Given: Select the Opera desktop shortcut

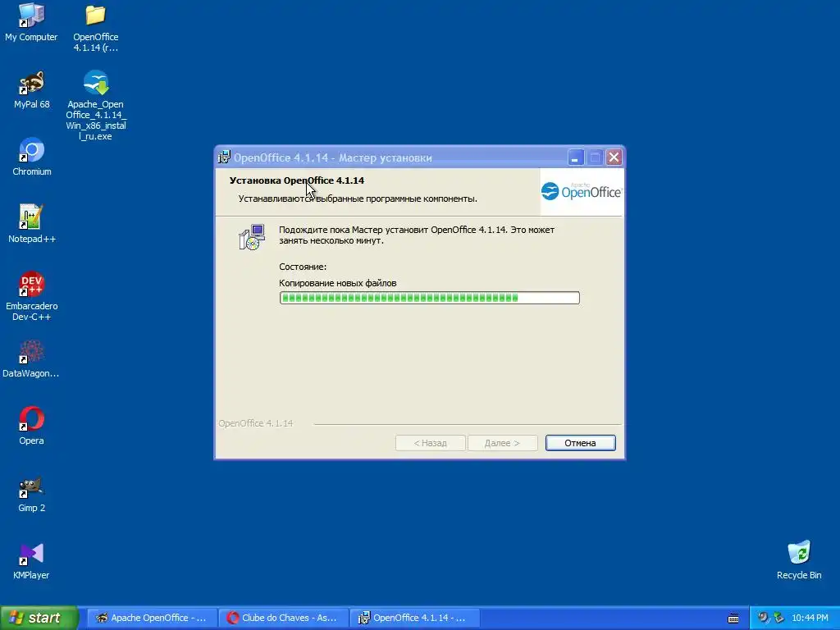Looking at the screenshot, I should 32,426.
